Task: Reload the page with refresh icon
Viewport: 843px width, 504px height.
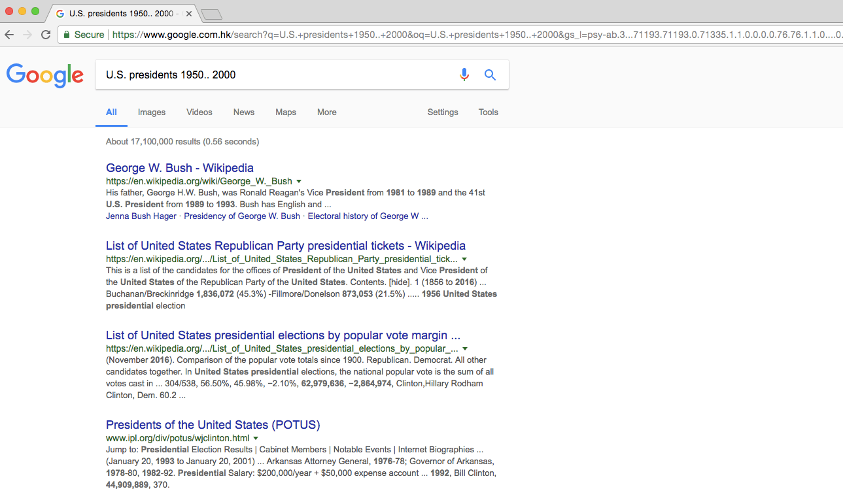Action: 46,35
